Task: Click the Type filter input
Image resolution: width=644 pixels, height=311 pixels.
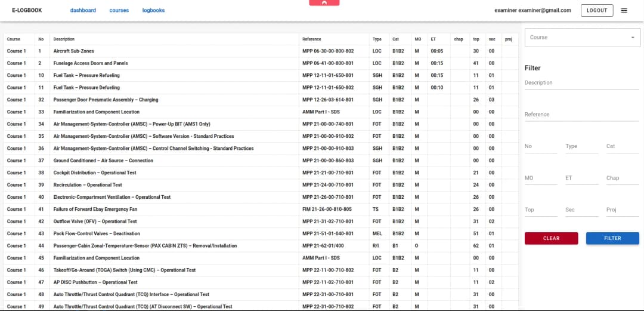Action: coord(581,146)
